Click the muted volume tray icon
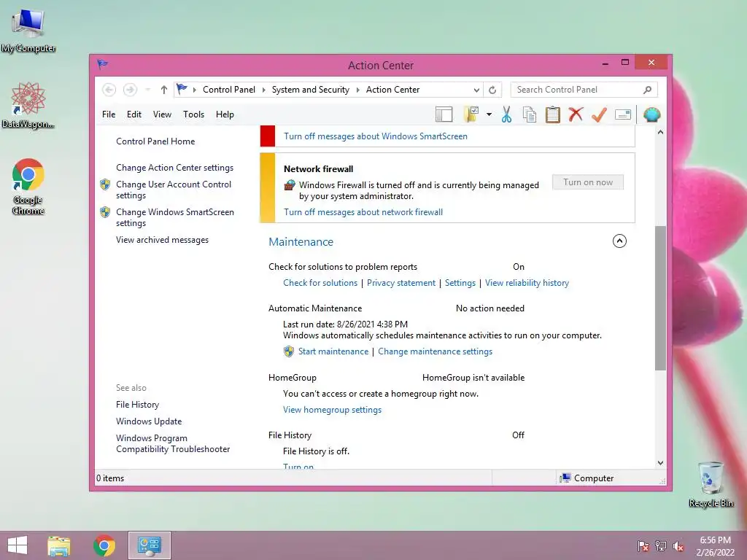The width and height of the screenshot is (747, 560). (x=678, y=546)
